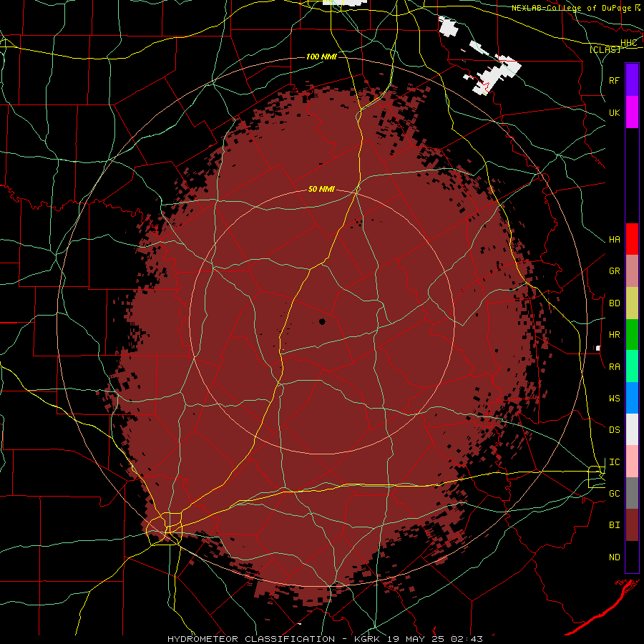644x644 pixels.
Task: Click the 'IC' legend label
Action: point(615,462)
